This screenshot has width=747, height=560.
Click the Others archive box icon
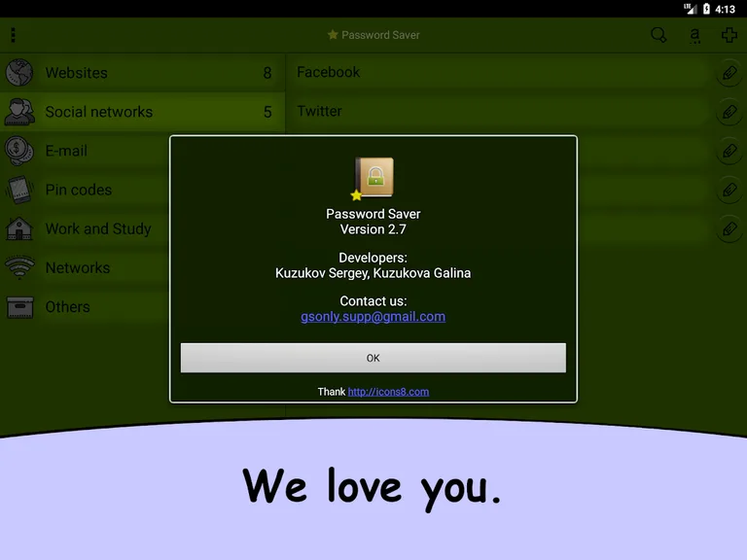[x=20, y=306]
